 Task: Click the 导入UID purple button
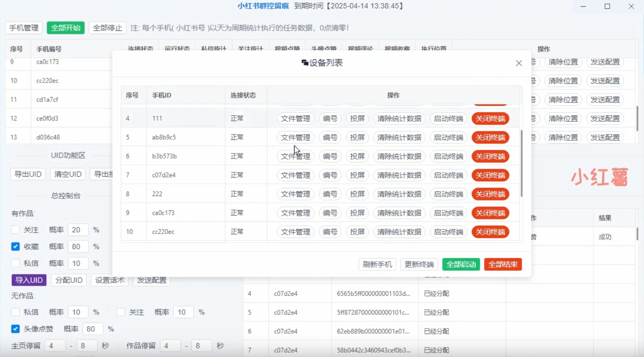point(29,280)
